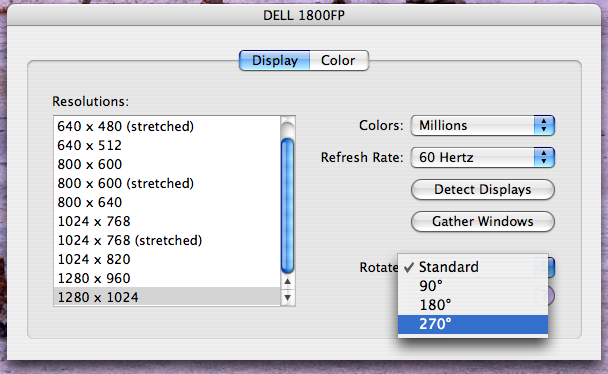This screenshot has width=608, height=374.
Task: Select resolution 640 x 480 (stretched)
Action: pos(167,126)
